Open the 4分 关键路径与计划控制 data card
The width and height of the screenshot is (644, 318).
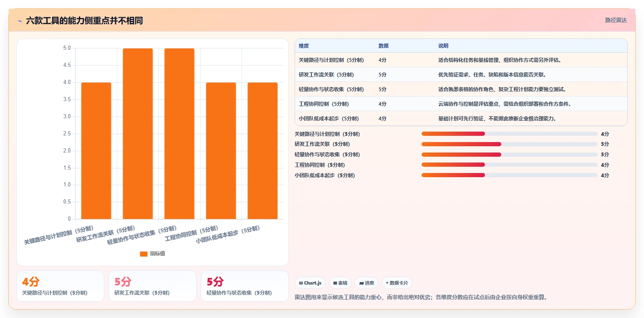[60, 286]
